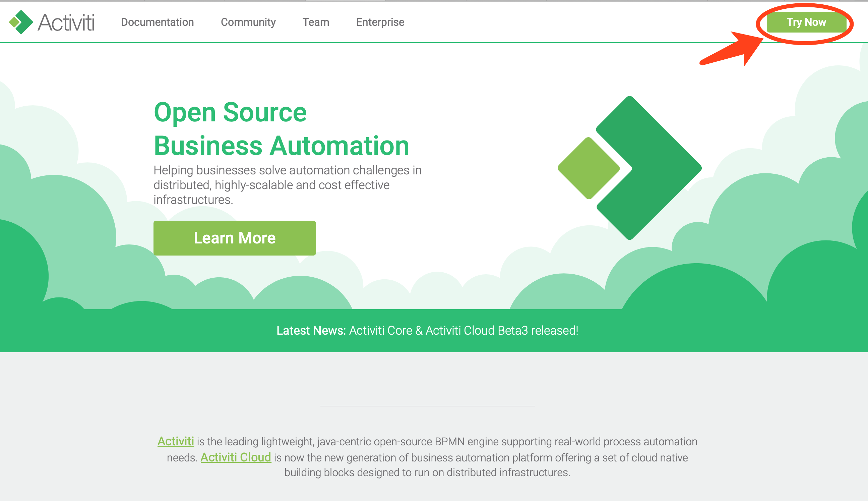Image resolution: width=868 pixels, height=501 pixels.
Task: Open the Community page
Action: [248, 22]
